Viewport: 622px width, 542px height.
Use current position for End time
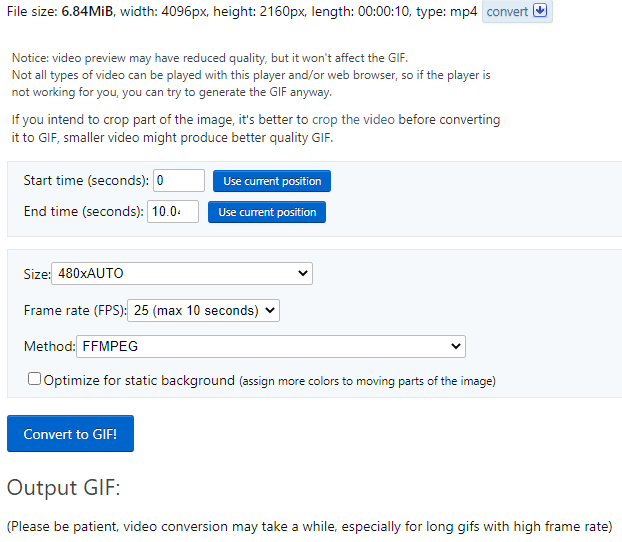click(x=267, y=212)
